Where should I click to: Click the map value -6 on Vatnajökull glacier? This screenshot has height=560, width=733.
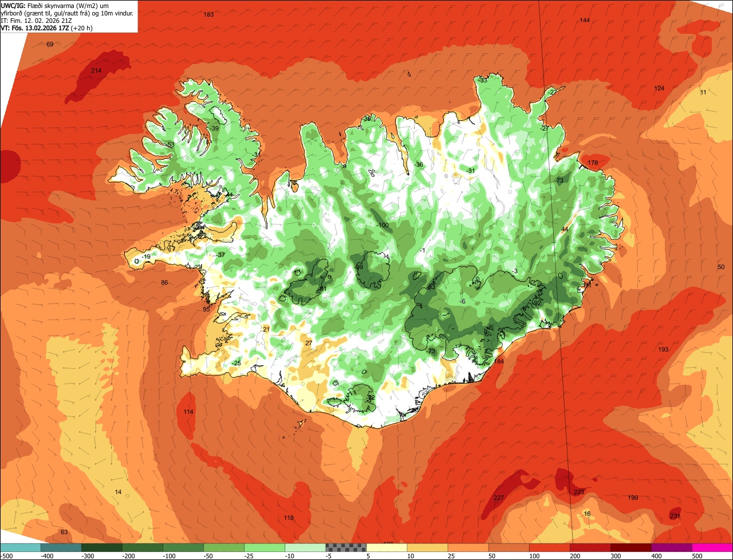(x=462, y=302)
